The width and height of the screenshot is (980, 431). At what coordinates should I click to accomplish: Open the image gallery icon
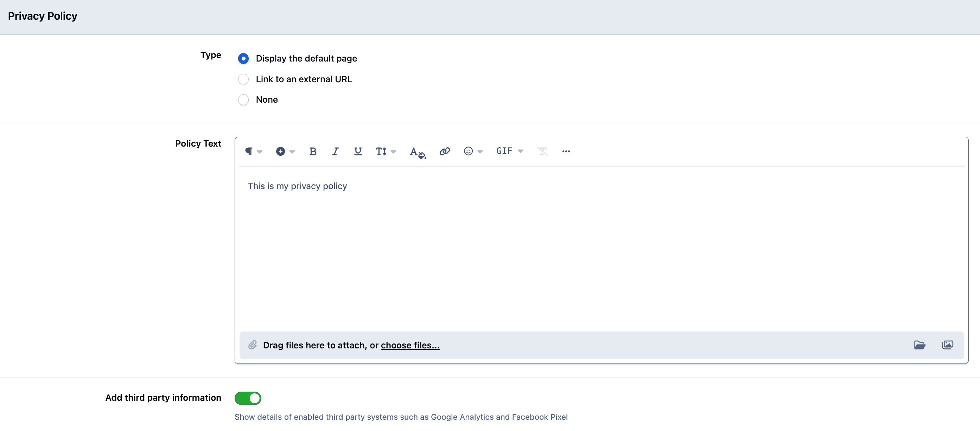coord(947,345)
